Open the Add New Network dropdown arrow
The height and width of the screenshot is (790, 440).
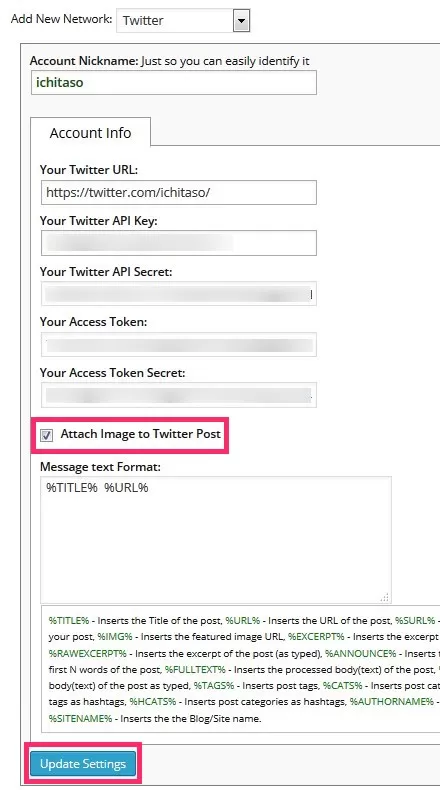[x=241, y=21]
